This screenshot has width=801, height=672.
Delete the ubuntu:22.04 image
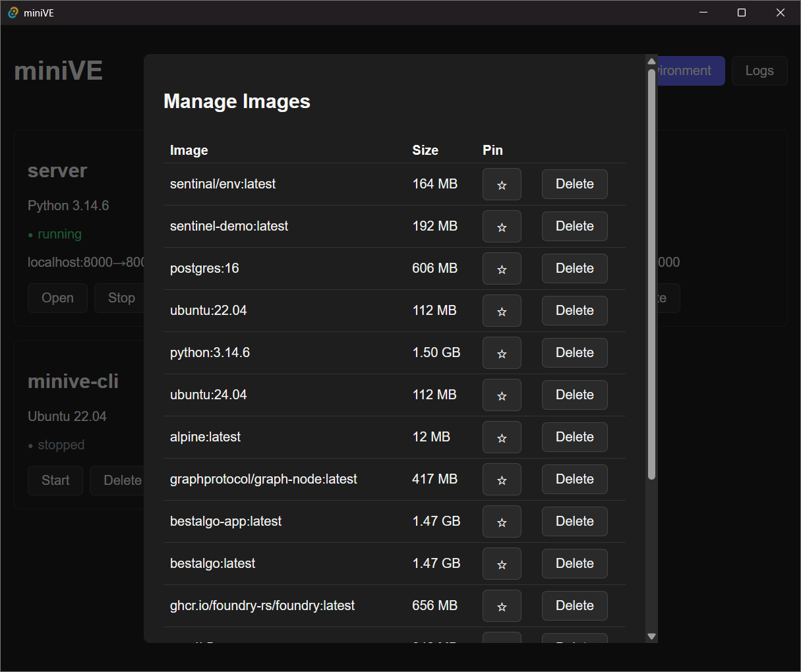pos(575,310)
